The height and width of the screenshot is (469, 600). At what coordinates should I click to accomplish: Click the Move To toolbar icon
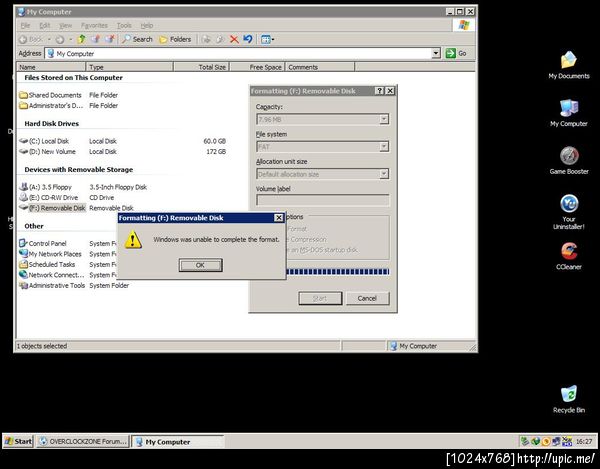pos(206,39)
